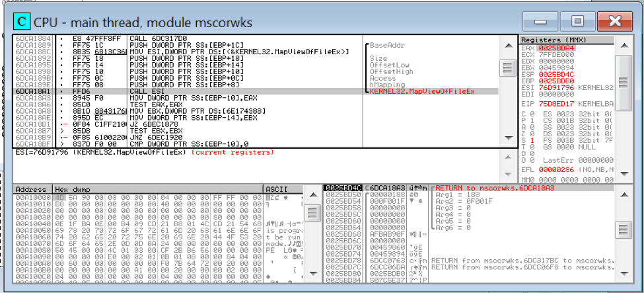
Task: Click the Address column header in dump
Action: pos(32,189)
